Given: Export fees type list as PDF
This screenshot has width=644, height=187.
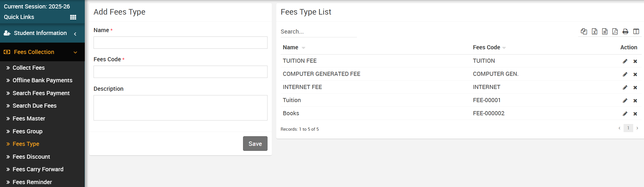Looking at the screenshot, I should 615,32.
